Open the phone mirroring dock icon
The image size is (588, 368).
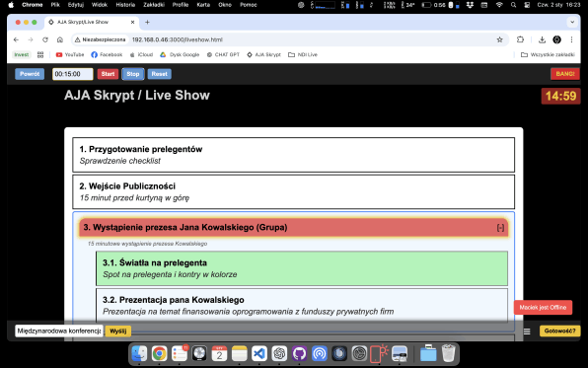pos(379,354)
